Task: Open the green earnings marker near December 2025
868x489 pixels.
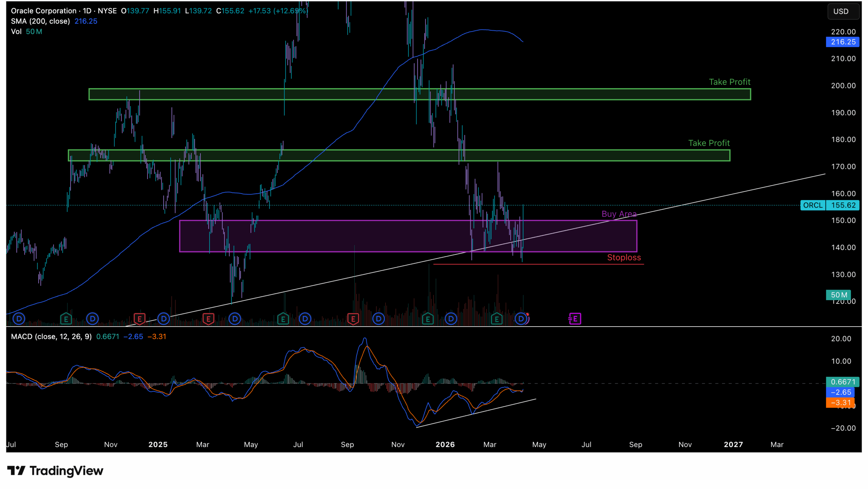Action: tap(428, 319)
